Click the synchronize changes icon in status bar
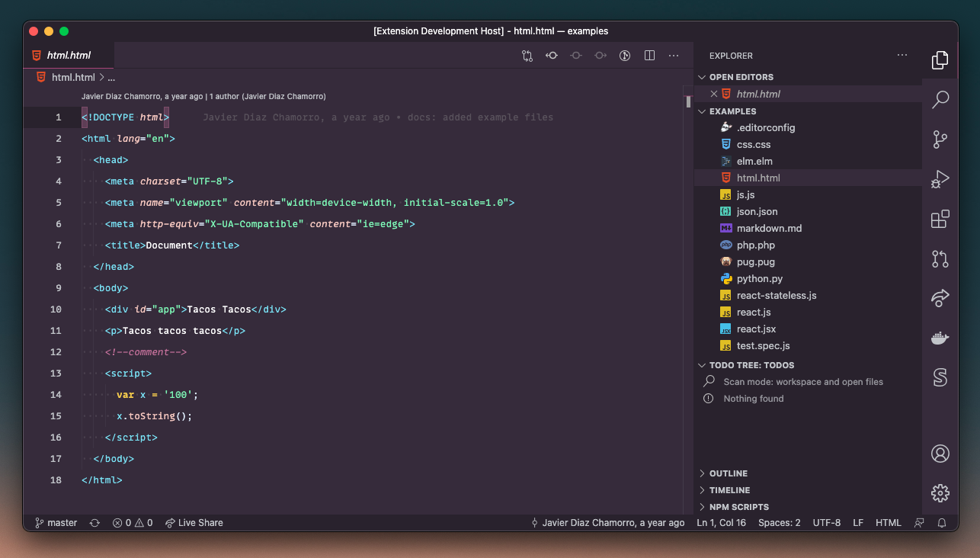Screen dimensions: 980x558 [x=94, y=523]
